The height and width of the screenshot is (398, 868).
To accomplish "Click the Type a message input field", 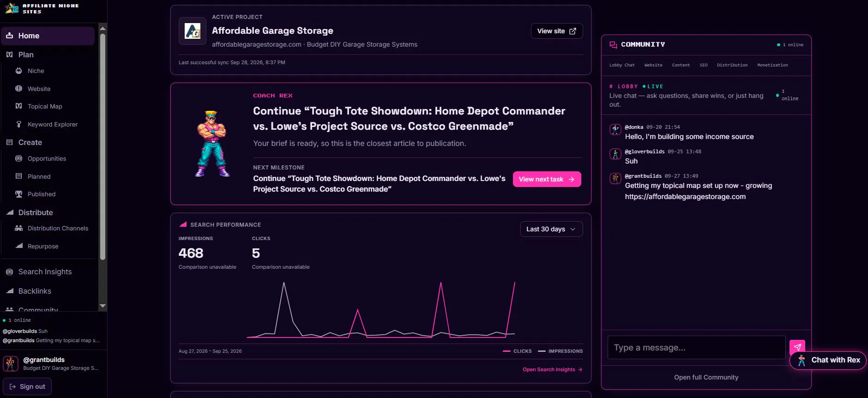I will coord(696,348).
